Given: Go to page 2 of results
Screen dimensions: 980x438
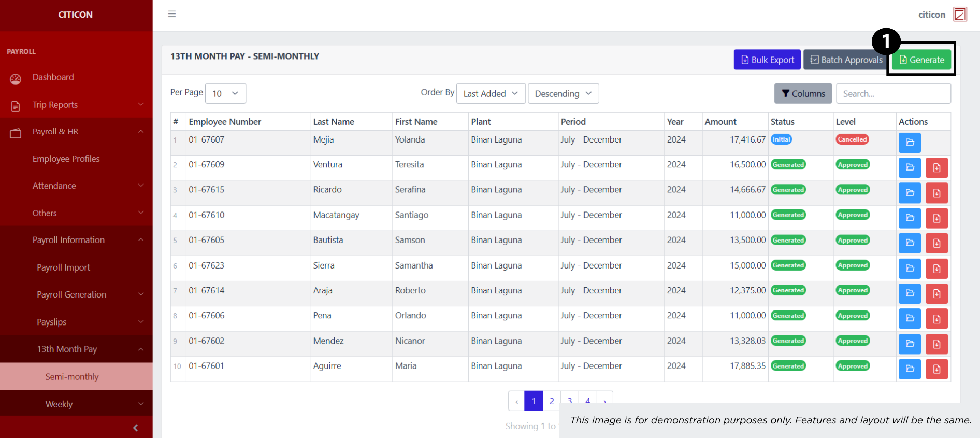Looking at the screenshot, I should coord(552,401).
